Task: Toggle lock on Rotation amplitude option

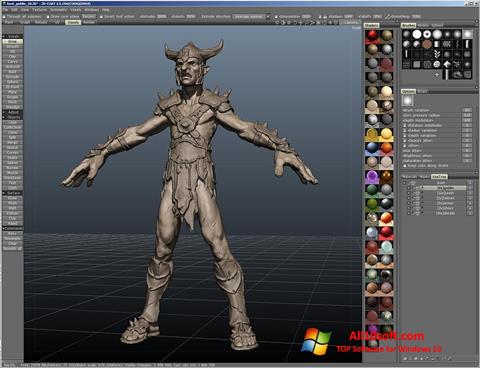Action: pos(405,126)
